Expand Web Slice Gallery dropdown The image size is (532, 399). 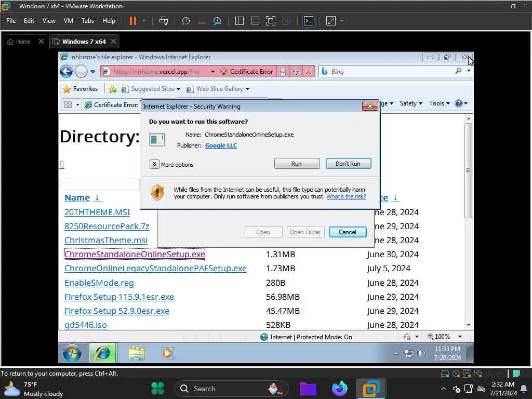(247, 89)
